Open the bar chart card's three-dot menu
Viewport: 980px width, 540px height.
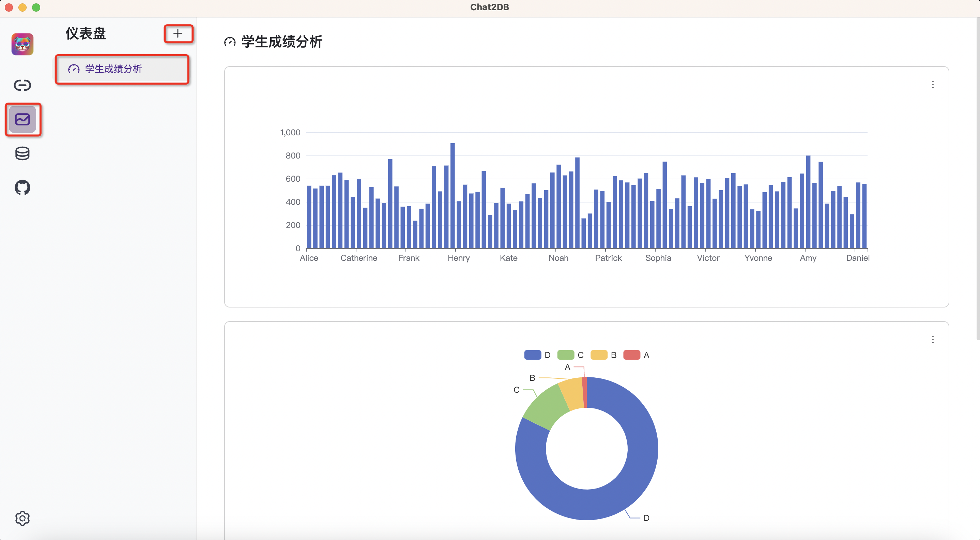tap(933, 85)
